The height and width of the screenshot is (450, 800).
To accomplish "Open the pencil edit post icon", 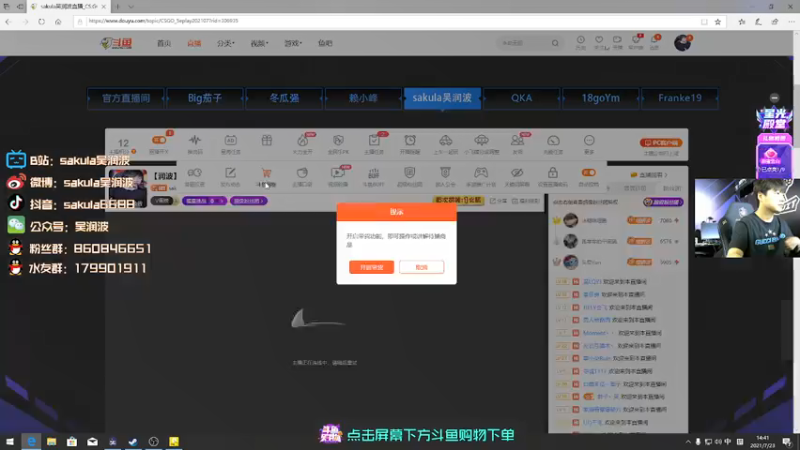I will coord(231,173).
